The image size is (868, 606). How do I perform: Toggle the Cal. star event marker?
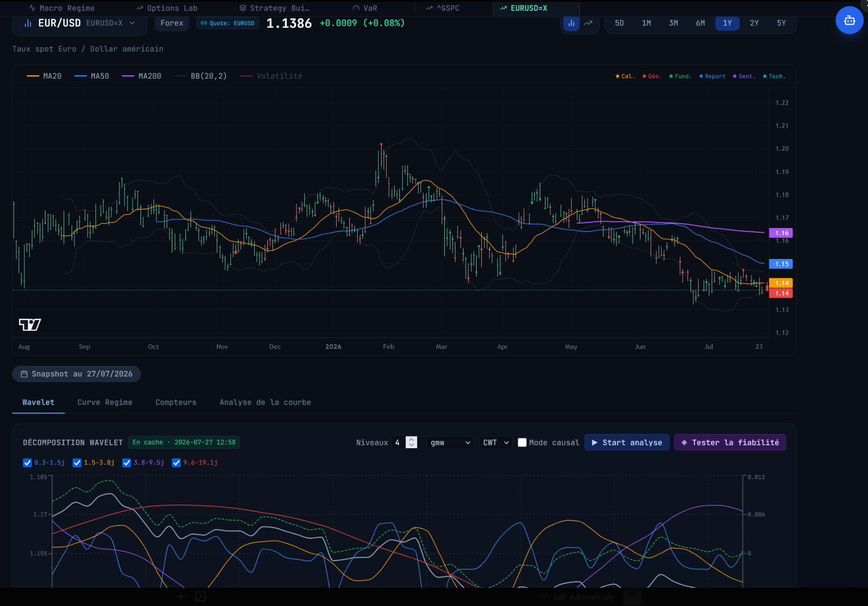click(x=625, y=76)
